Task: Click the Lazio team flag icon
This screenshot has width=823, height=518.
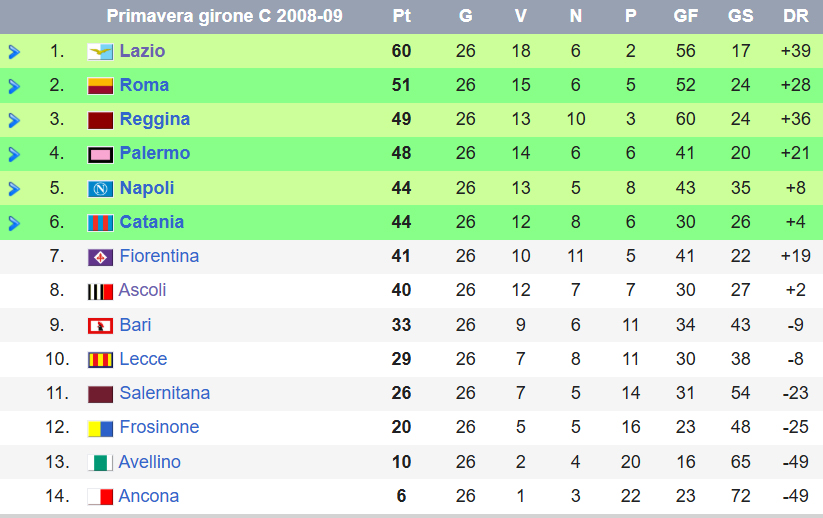Action: click(100, 51)
